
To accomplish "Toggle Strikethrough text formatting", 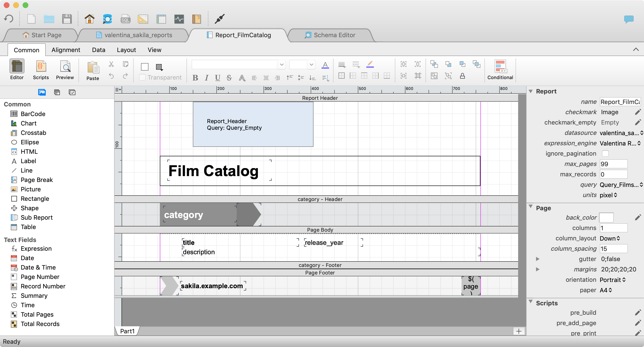I will coord(229,78).
